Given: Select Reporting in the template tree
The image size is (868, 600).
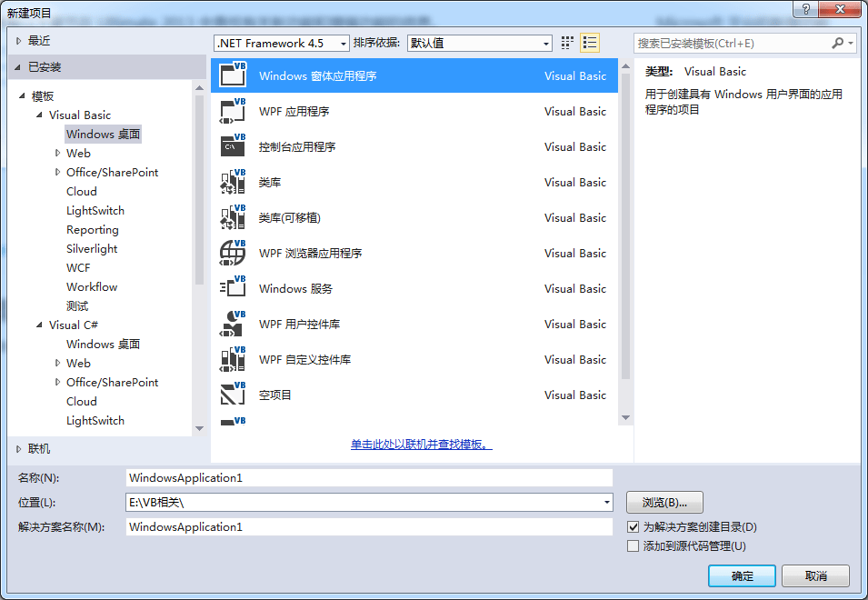Looking at the screenshot, I should tap(93, 230).
